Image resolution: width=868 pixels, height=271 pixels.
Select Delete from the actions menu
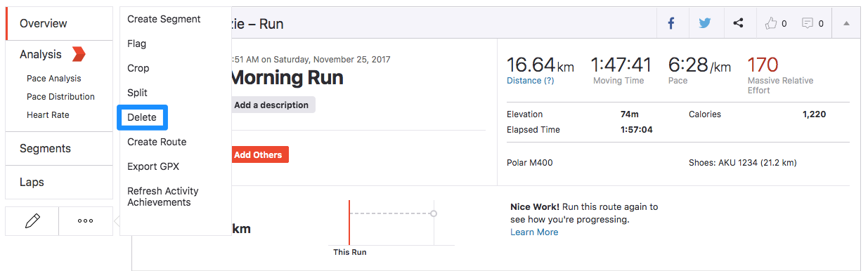tap(142, 117)
